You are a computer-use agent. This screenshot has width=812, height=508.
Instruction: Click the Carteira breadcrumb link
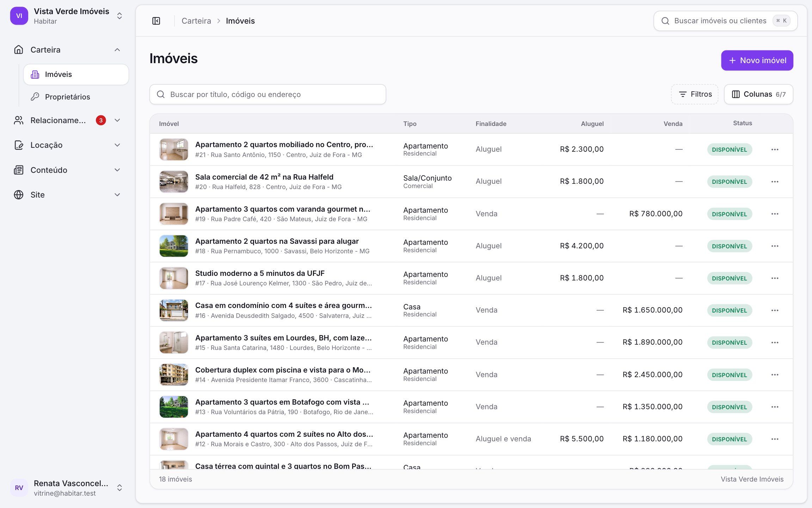196,21
